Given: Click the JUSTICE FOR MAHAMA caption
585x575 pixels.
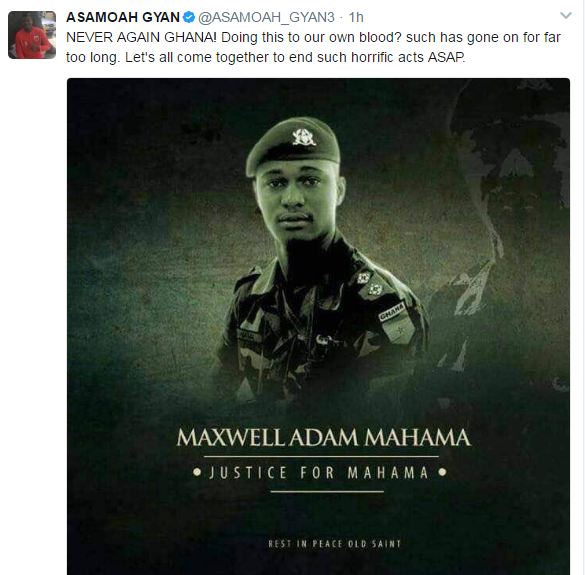Looking at the screenshot, I should [318, 473].
